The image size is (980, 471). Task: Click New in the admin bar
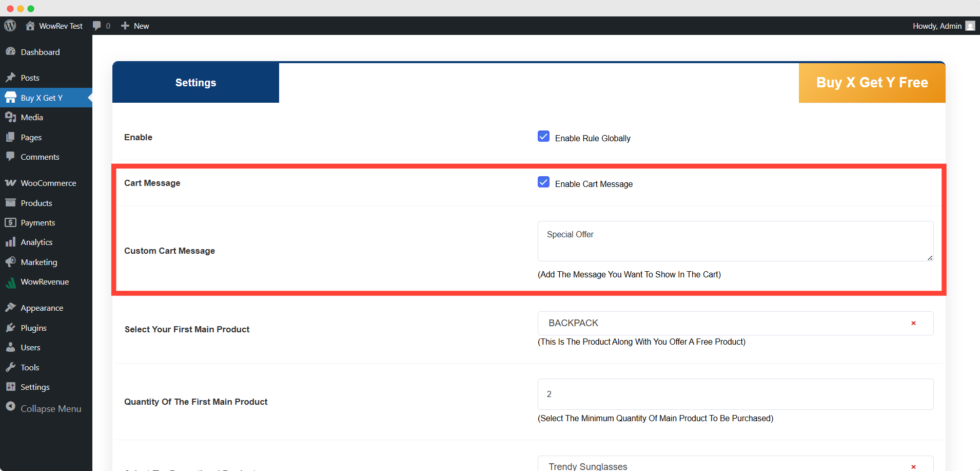click(x=141, y=26)
